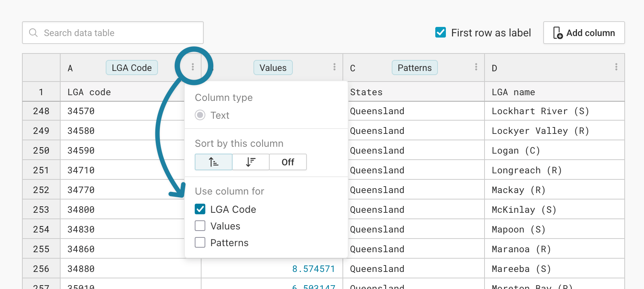Viewport: 644px width, 289px height.
Task: Open column A options menu dots
Action: 193,67
